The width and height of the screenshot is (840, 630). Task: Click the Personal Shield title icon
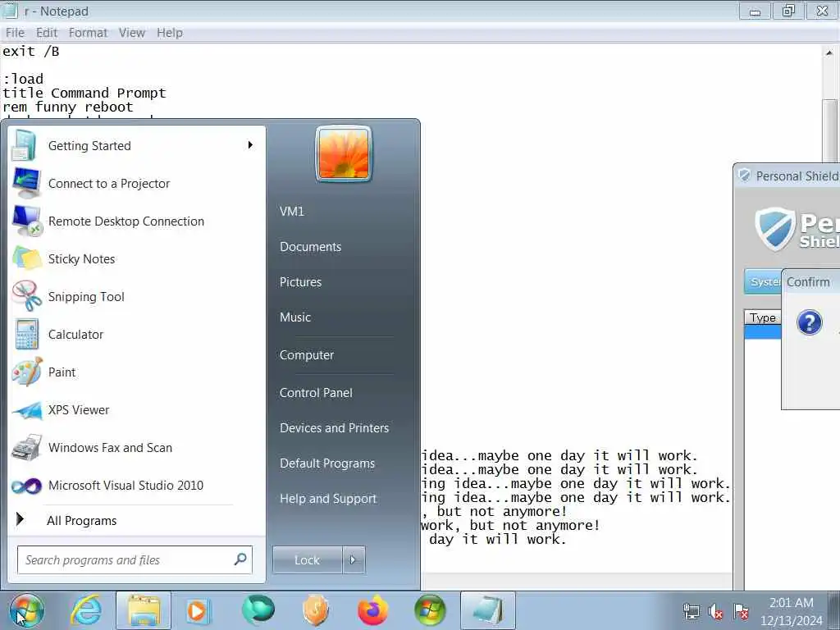click(745, 176)
